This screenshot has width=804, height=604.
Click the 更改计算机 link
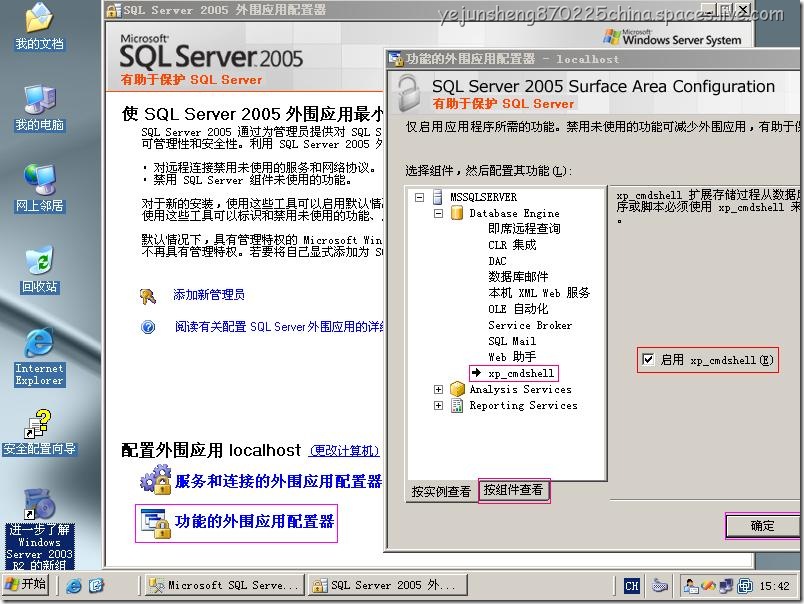click(345, 451)
